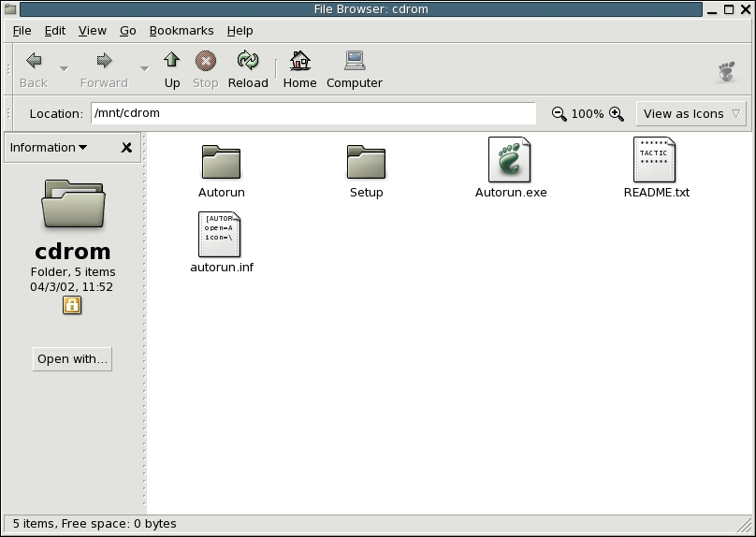Close the Information side pane
The image size is (756, 537).
126,148
